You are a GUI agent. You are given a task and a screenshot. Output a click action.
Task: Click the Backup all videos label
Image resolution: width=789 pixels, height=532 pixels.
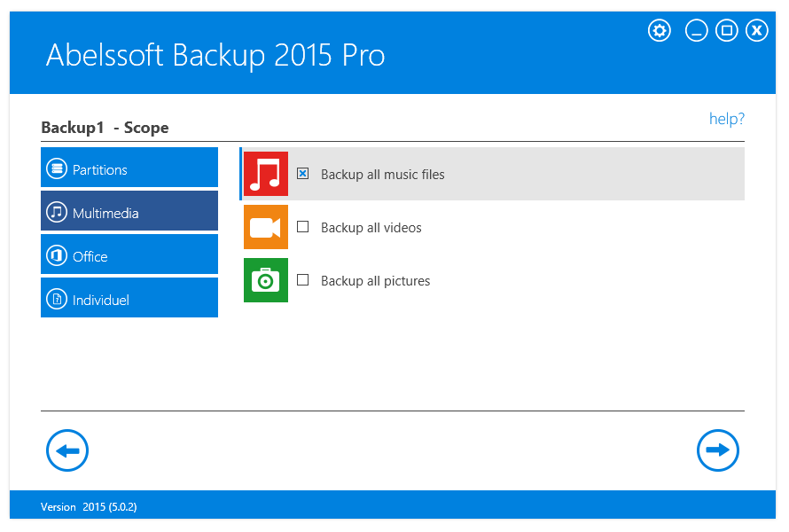click(x=371, y=228)
